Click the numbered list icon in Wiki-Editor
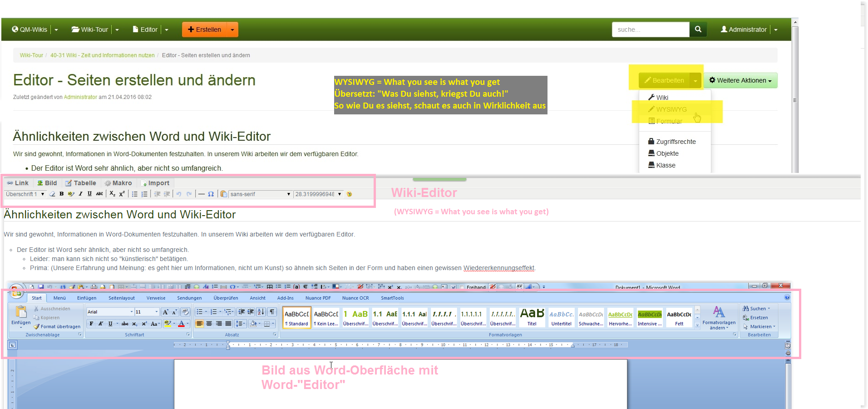 [x=144, y=194]
